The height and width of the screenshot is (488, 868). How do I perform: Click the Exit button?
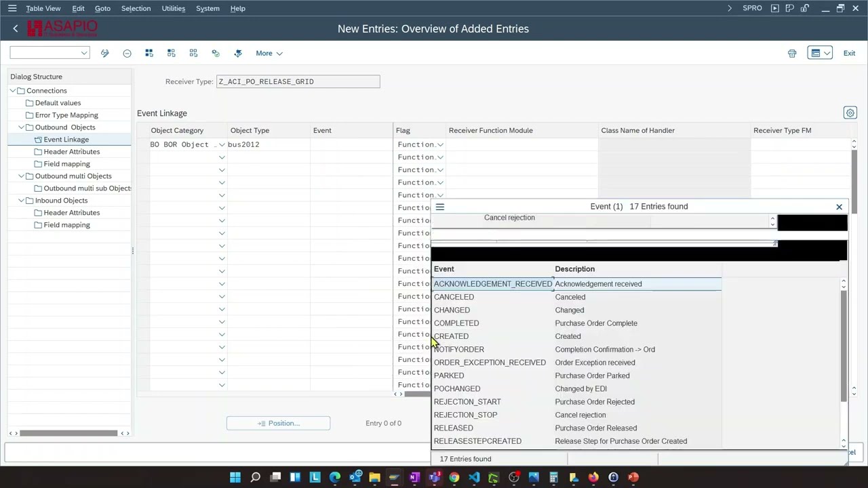tap(849, 53)
